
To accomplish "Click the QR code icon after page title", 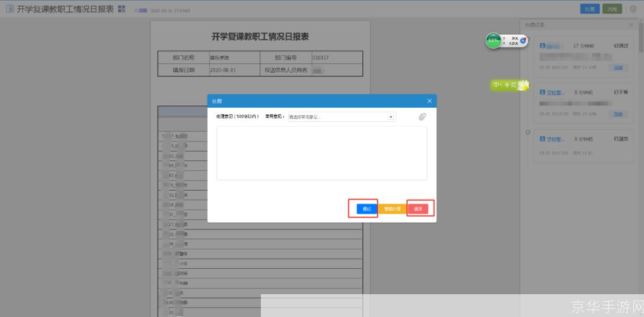I will click(x=122, y=9).
